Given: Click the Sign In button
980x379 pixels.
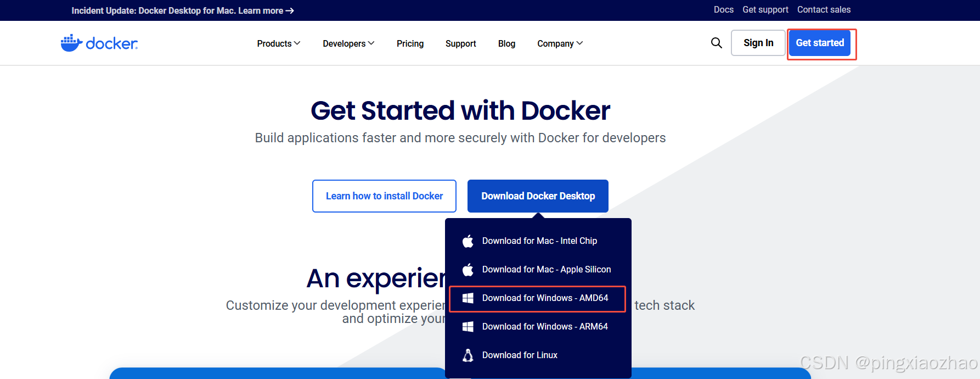Looking at the screenshot, I should [x=758, y=43].
